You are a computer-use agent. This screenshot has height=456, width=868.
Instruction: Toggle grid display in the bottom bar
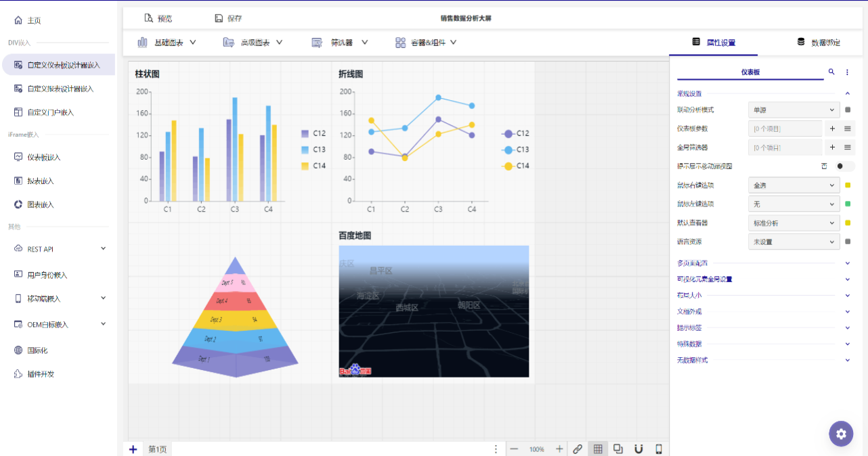pyautogui.click(x=598, y=449)
